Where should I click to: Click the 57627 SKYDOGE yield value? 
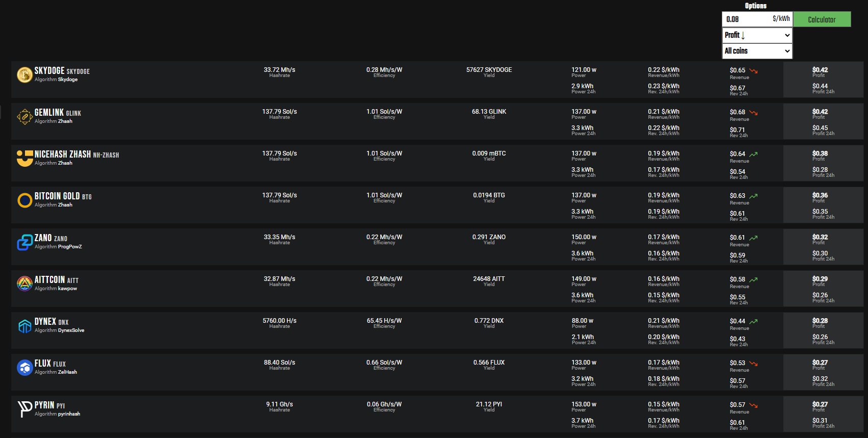pos(489,70)
